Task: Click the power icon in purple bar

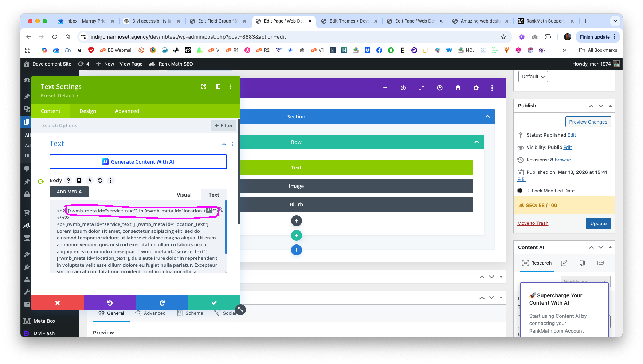Action: coord(403,88)
